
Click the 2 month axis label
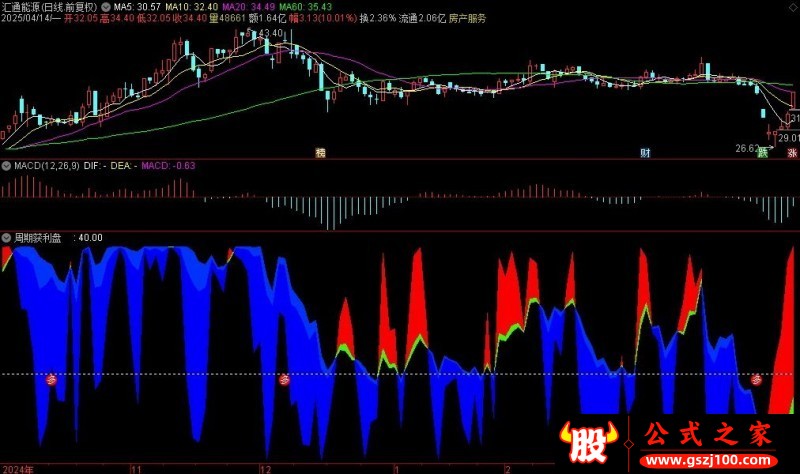click(508, 469)
